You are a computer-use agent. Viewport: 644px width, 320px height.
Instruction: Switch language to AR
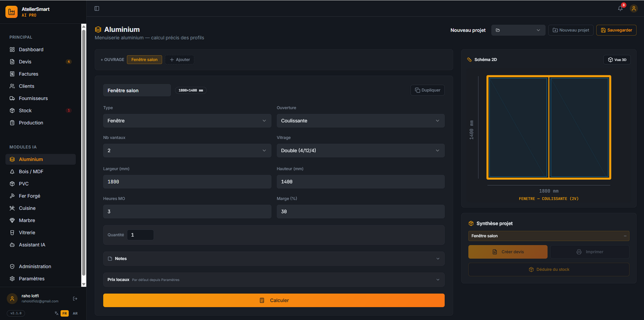[75, 313]
